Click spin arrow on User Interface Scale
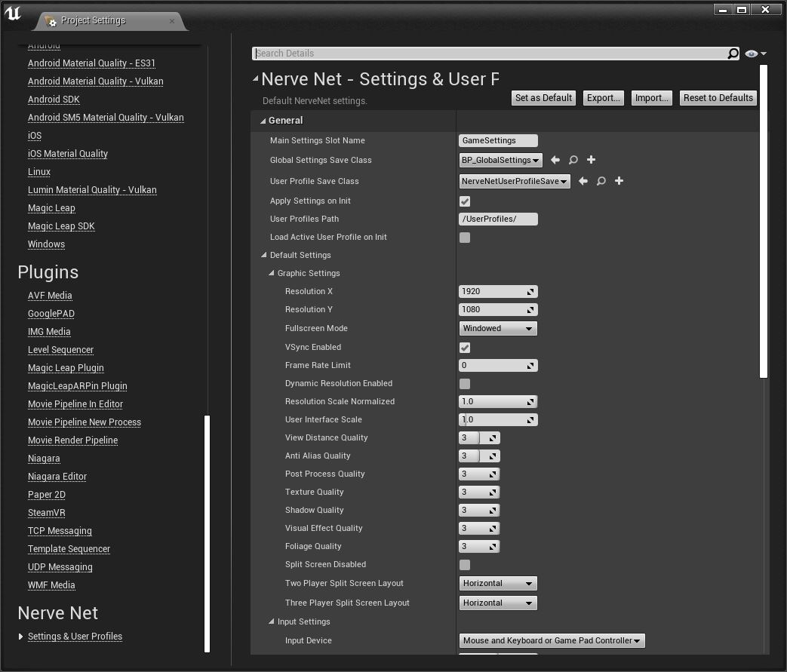787x672 pixels. [530, 419]
